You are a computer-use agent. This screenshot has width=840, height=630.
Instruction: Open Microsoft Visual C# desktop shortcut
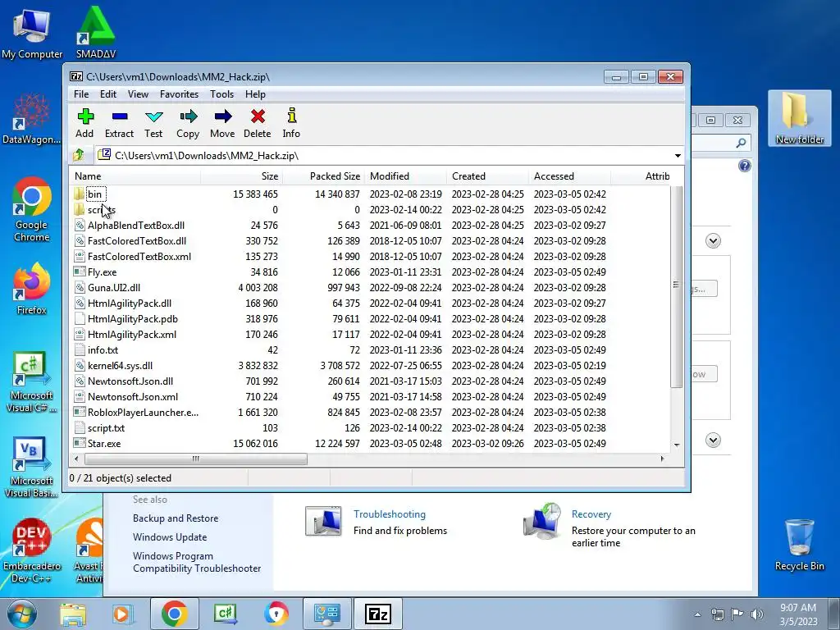point(32,382)
